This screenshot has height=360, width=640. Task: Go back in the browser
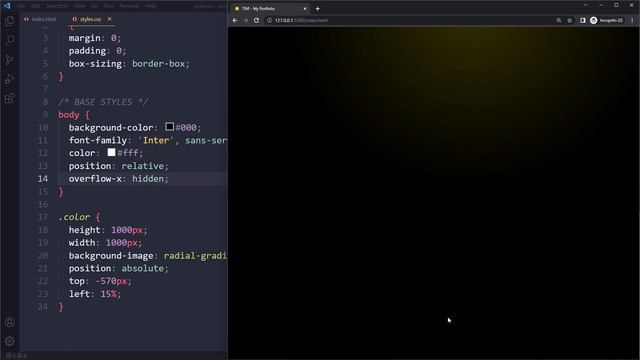[235, 20]
